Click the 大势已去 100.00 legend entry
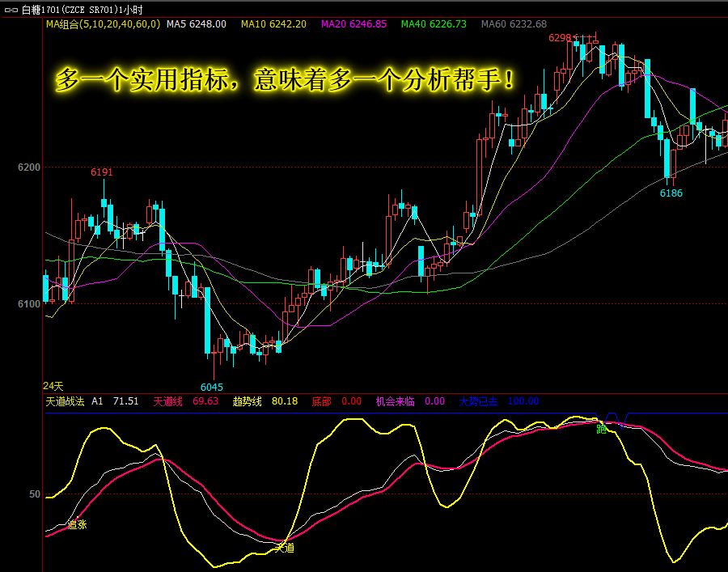The width and height of the screenshot is (728, 572). pyautogui.click(x=499, y=401)
